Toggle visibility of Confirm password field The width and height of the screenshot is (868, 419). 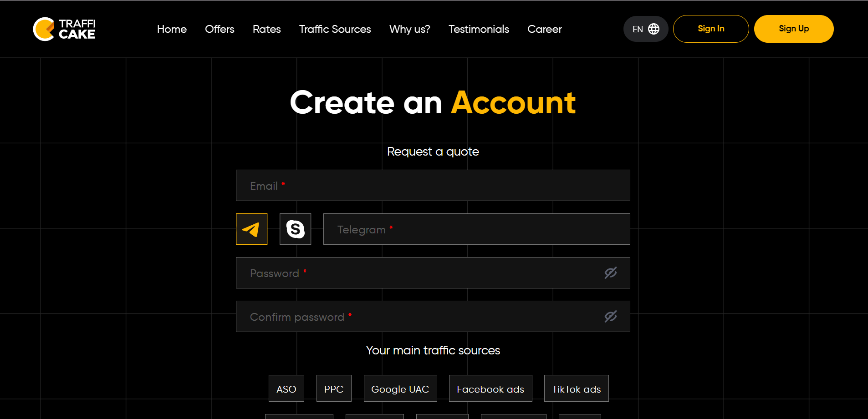point(610,317)
